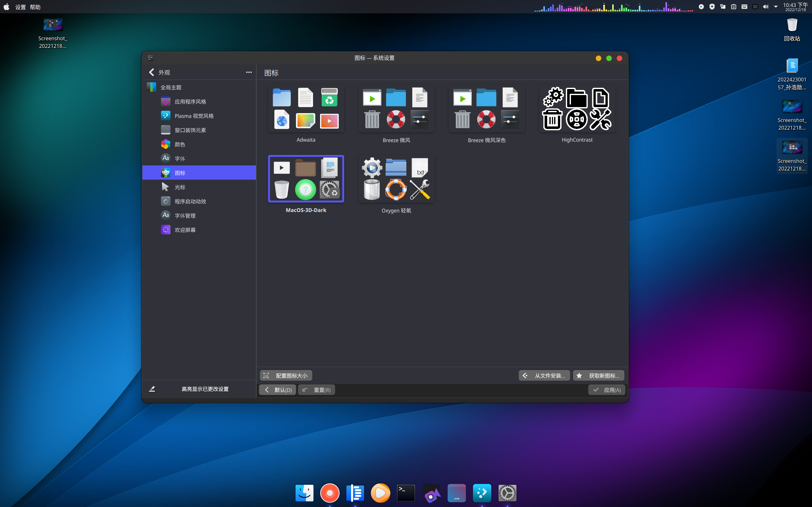The height and width of the screenshot is (507, 812).
Task: Open the 程序启动动效 launch feedback page
Action: (x=190, y=202)
